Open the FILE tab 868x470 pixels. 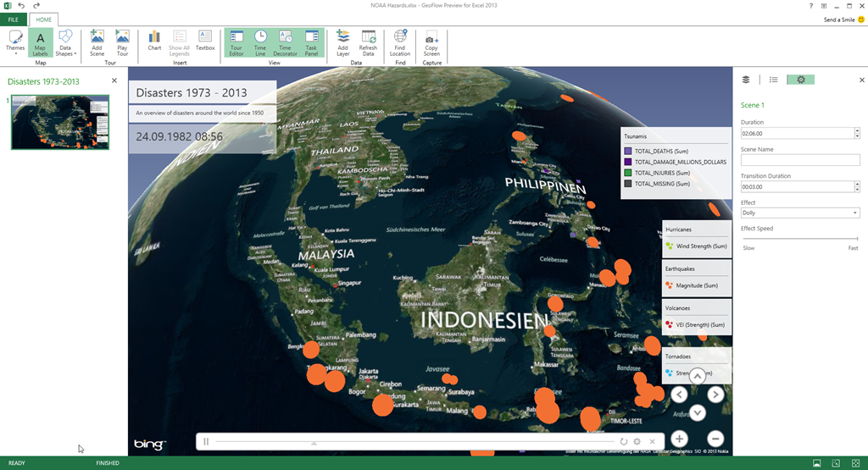point(14,19)
